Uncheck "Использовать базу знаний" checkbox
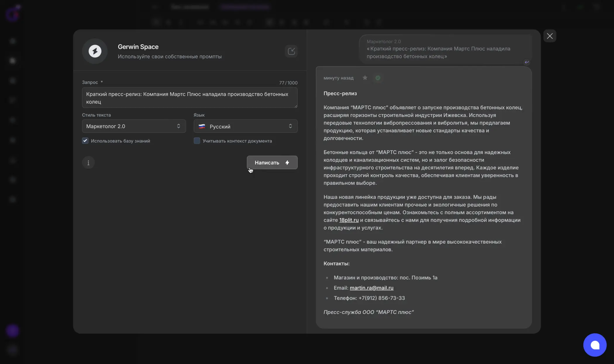Image resolution: width=614 pixels, height=364 pixels. point(85,141)
